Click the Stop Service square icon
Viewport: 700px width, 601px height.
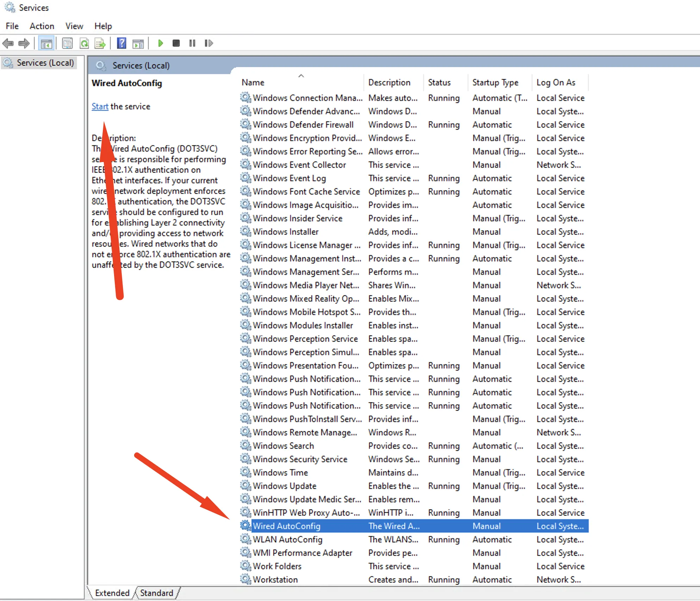coord(176,43)
